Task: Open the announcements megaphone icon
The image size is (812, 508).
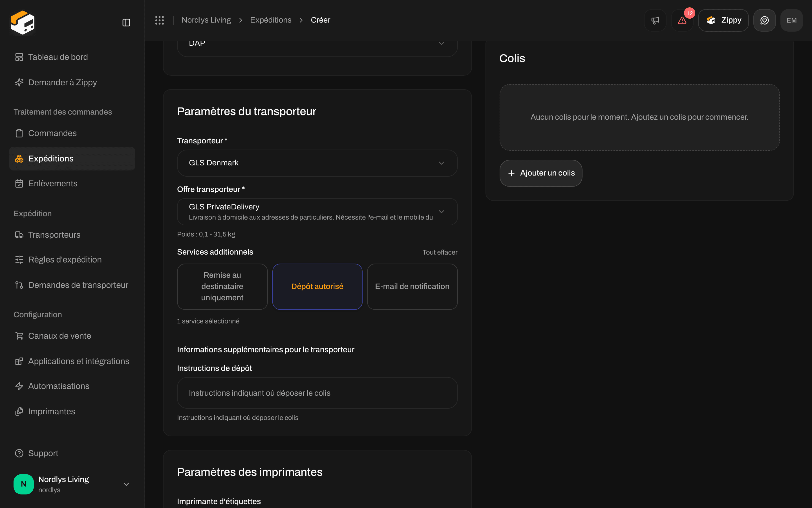Action: point(655,20)
